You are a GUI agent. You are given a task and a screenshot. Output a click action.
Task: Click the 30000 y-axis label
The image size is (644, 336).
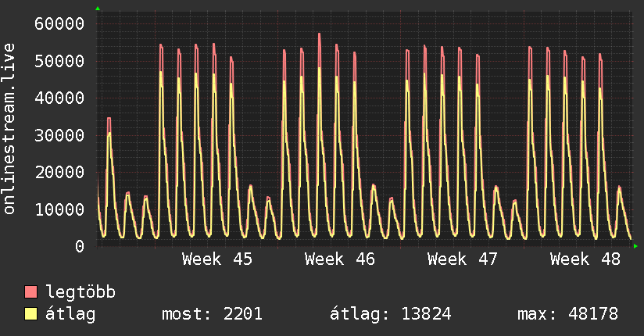point(59,135)
